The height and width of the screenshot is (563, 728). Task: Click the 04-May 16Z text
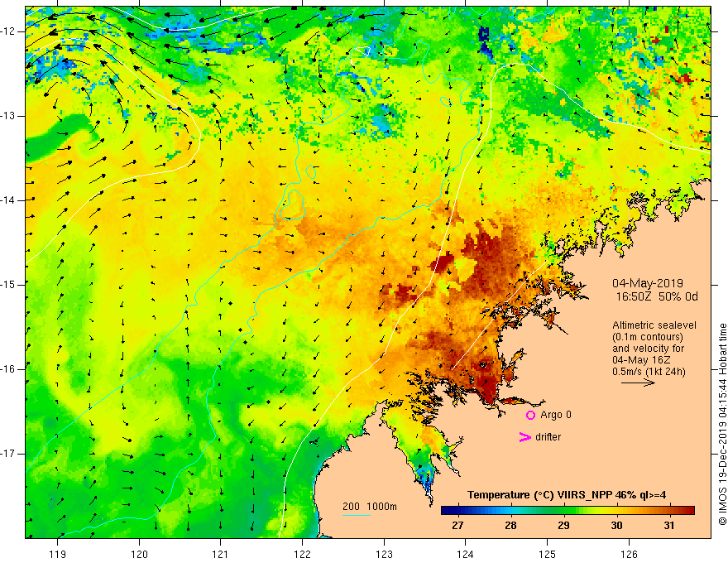pos(641,360)
